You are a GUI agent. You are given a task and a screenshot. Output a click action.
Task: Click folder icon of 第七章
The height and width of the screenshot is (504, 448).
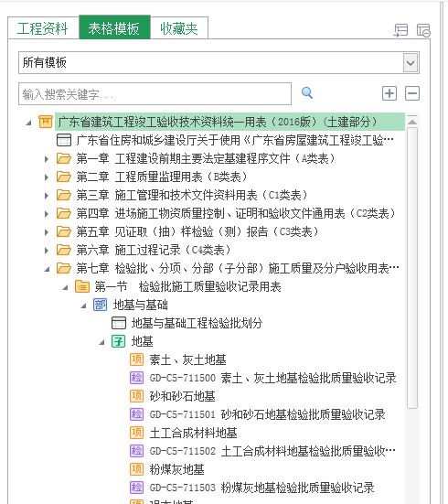pos(64,268)
